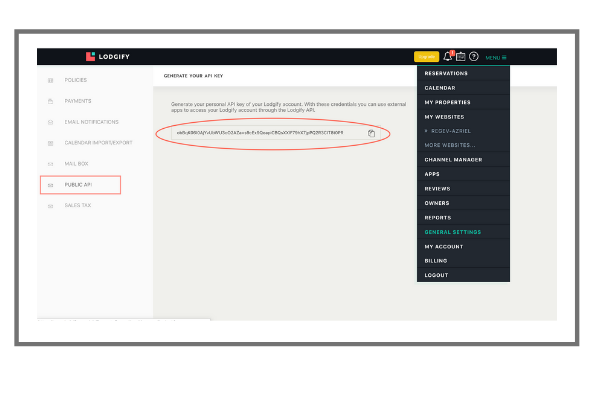Open Calendar from the menu
Image resolution: width=600 pixels, height=400 pixels.
click(463, 88)
